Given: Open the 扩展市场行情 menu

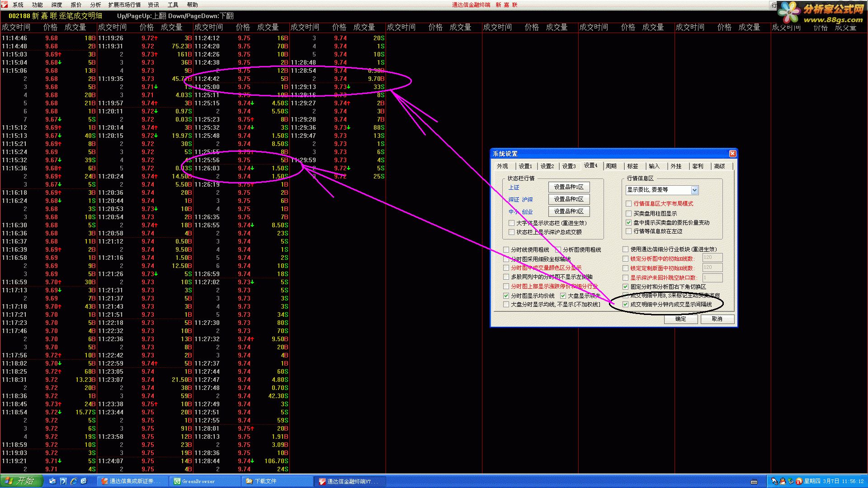Looking at the screenshot, I should [x=124, y=5].
